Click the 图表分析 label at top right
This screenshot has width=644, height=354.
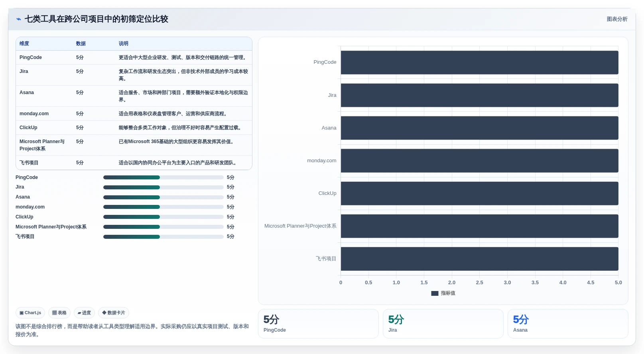617,19
